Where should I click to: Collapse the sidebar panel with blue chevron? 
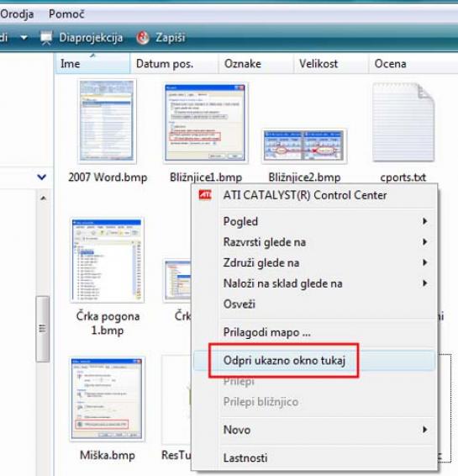click(41, 177)
